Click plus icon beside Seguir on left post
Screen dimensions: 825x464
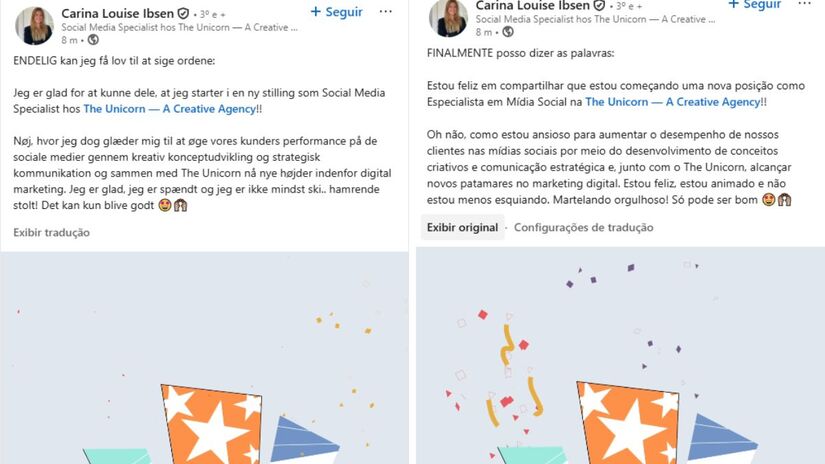[316, 12]
